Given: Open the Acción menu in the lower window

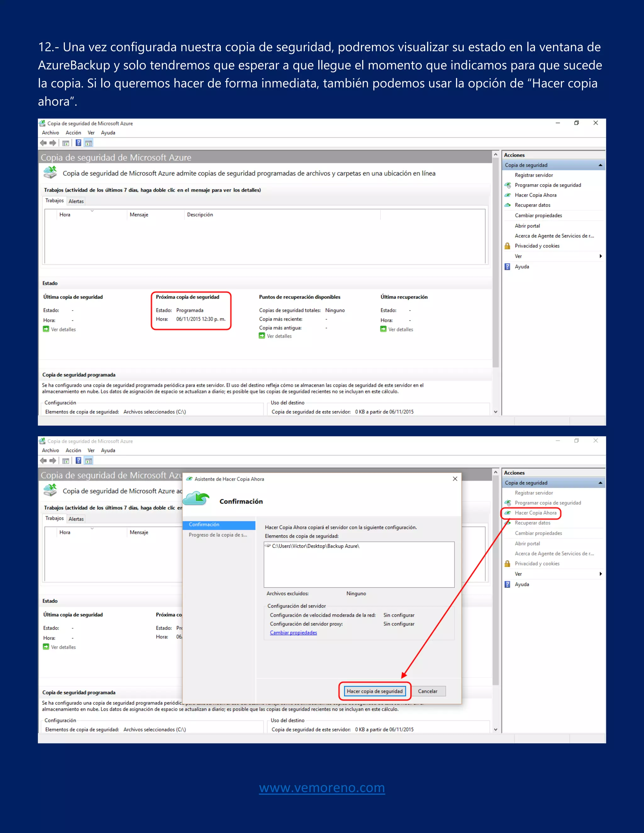Looking at the screenshot, I should (x=73, y=450).
